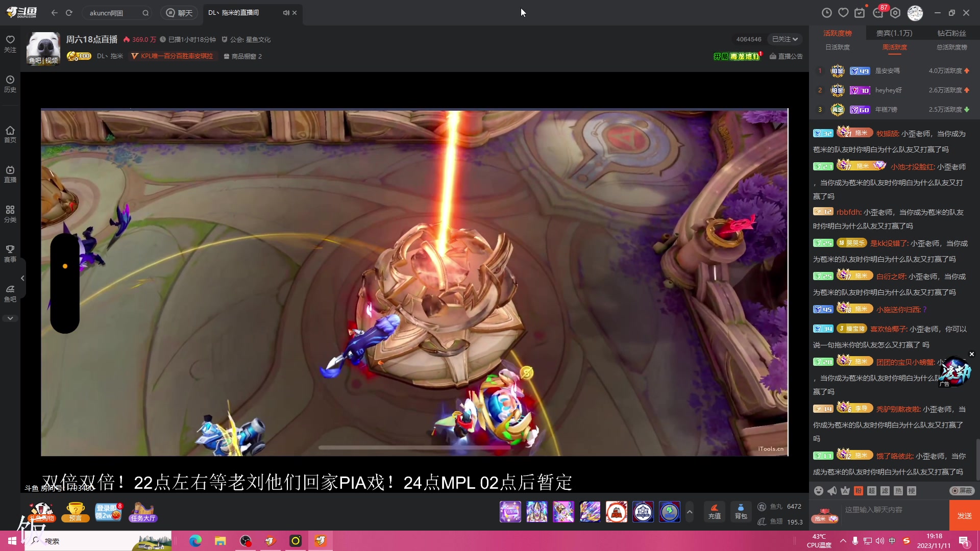This screenshot has width=980, height=551.
Task: Open the 聊天 chat tab
Action: point(179,13)
